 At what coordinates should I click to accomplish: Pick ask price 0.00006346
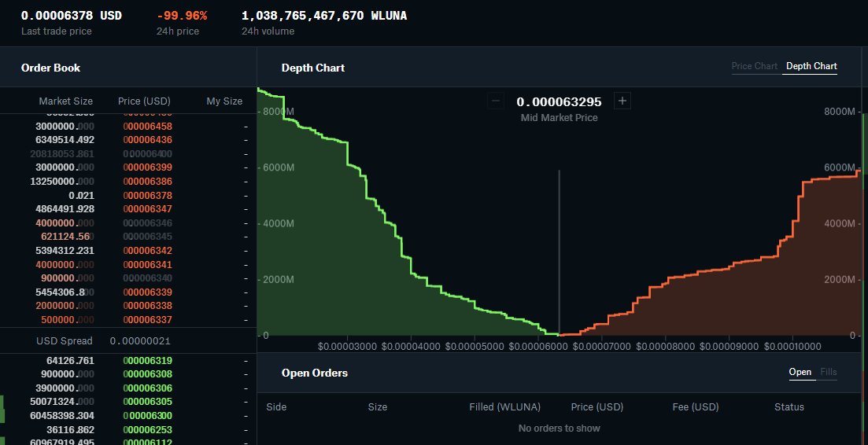[147, 223]
